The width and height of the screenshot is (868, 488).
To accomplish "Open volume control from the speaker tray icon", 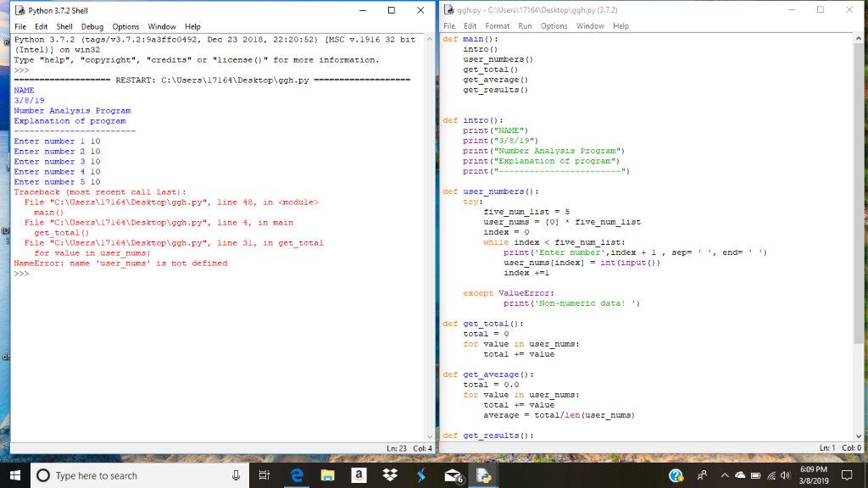I will coord(786,474).
